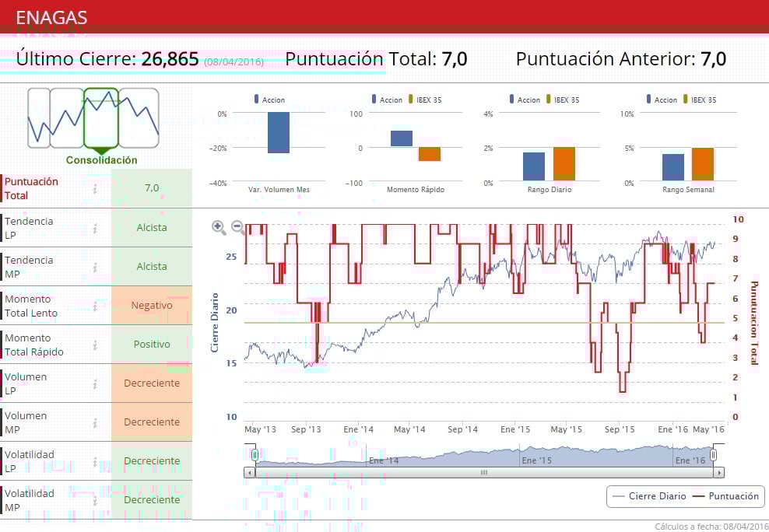The image size is (769, 532).
Task: Click the Alcista value for Tendencia LP
Action: pyautogui.click(x=152, y=227)
